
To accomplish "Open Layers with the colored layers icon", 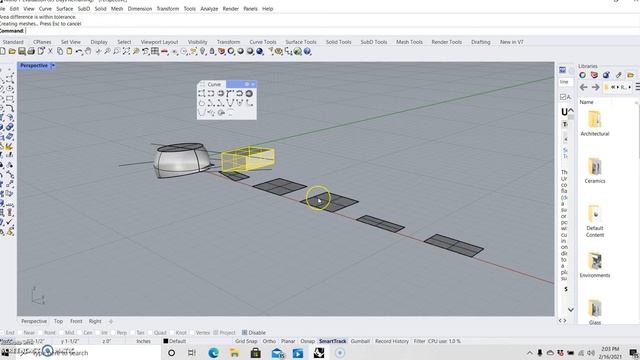I will click(x=221, y=51).
